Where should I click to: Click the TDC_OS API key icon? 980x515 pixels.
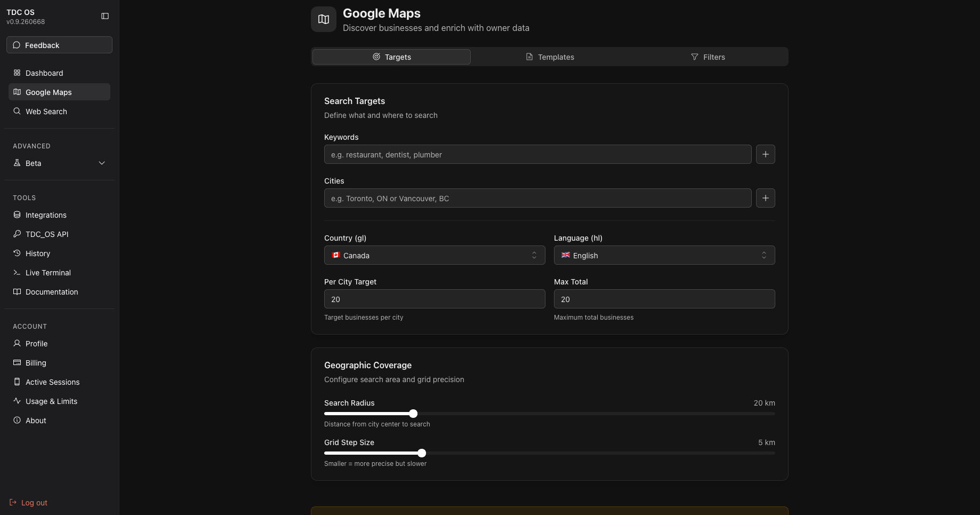tap(17, 234)
